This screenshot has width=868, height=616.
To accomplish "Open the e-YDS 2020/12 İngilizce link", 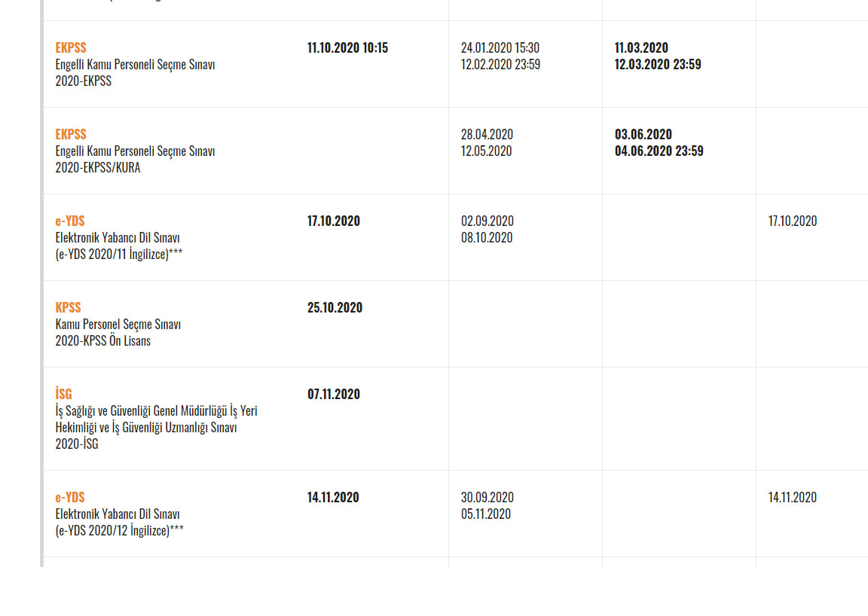I will click(x=70, y=497).
